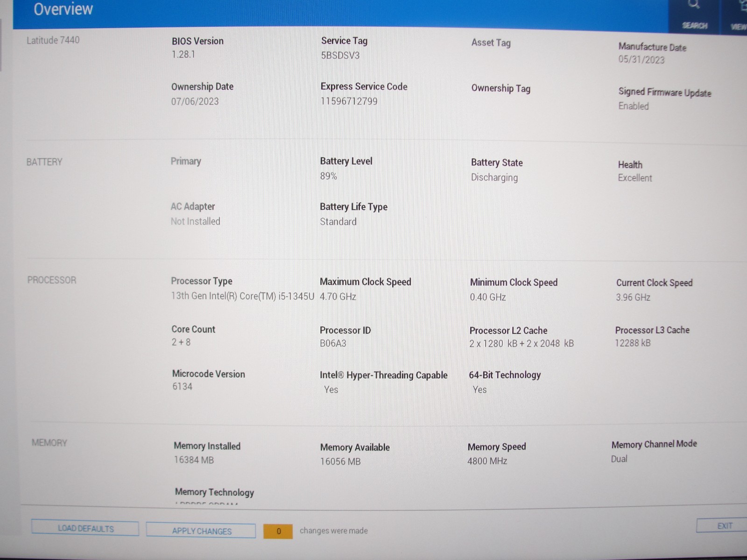Click the Primary battery label
The width and height of the screenshot is (747, 560).
186,161
